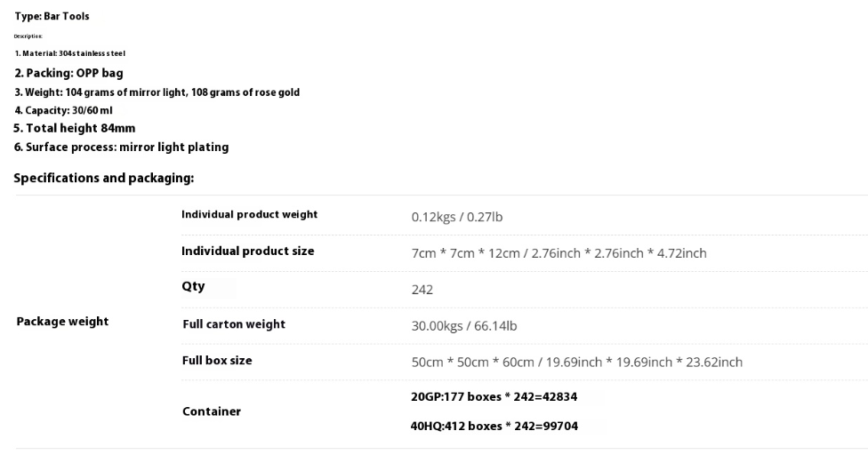Click the quantity value 242

coord(422,290)
